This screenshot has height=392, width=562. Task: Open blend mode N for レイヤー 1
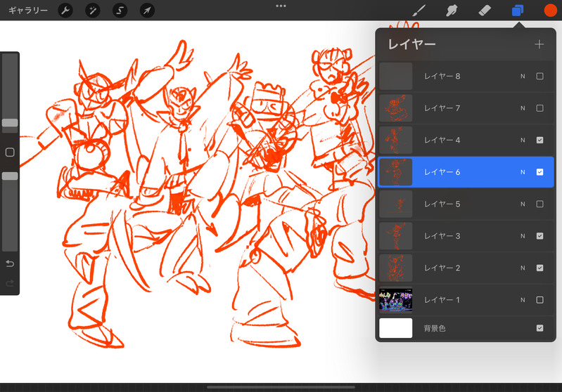point(523,300)
